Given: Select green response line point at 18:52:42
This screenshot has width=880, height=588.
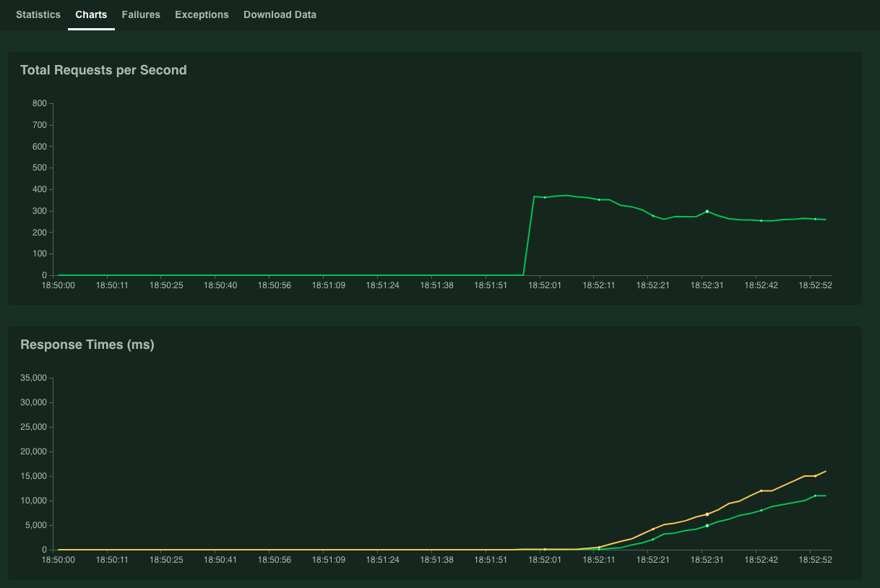Looking at the screenshot, I should click(x=761, y=511).
